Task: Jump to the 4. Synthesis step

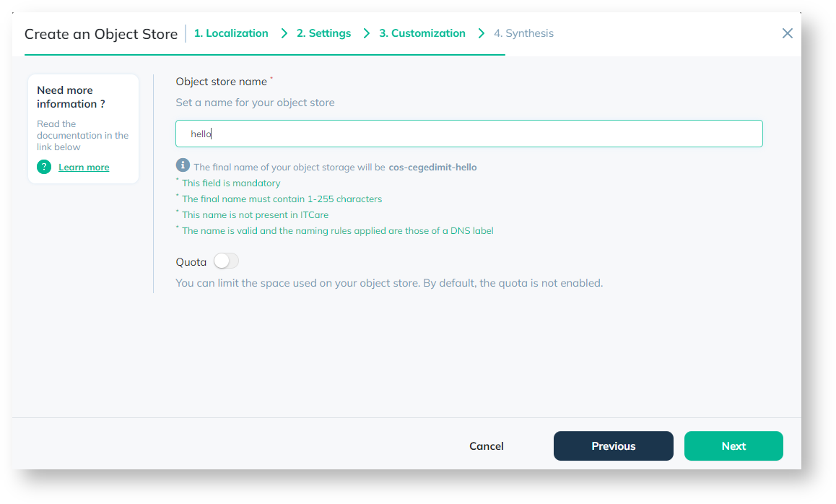Action: pos(523,33)
